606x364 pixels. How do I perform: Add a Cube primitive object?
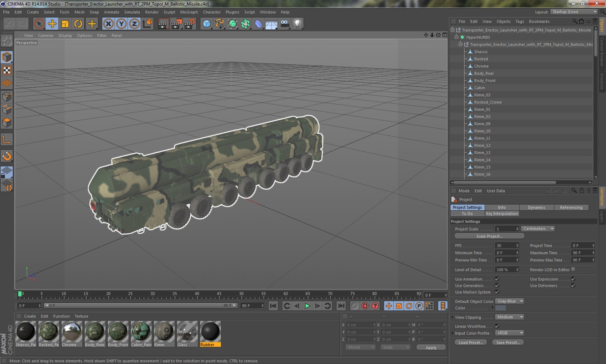coord(206,24)
